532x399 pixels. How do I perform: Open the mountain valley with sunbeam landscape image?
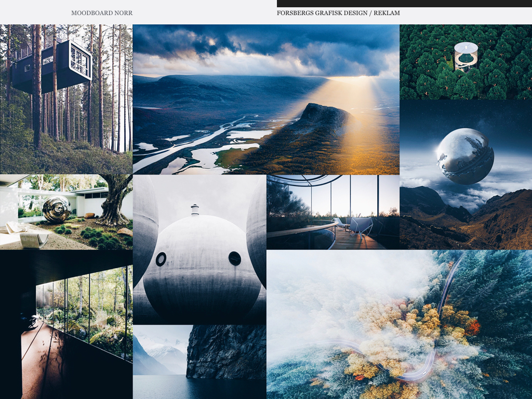pyautogui.click(x=266, y=99)
